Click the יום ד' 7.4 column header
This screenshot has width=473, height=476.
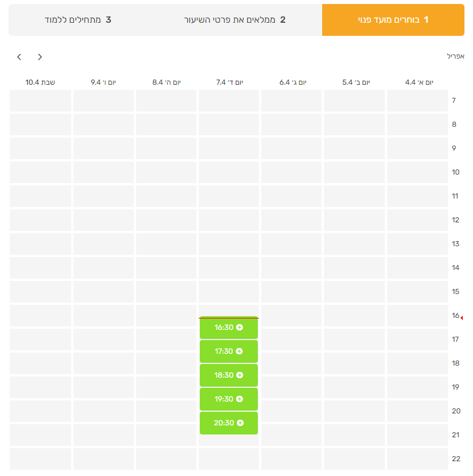[229, 82]
